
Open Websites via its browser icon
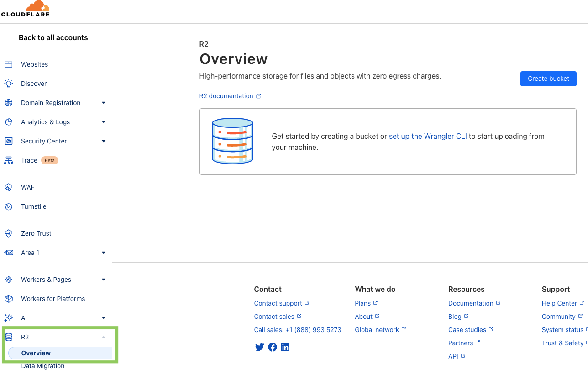coord(9,64)
